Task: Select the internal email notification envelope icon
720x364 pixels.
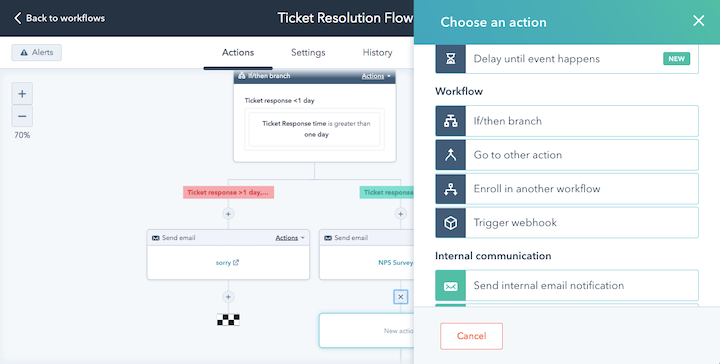Action: click(450, 286)
